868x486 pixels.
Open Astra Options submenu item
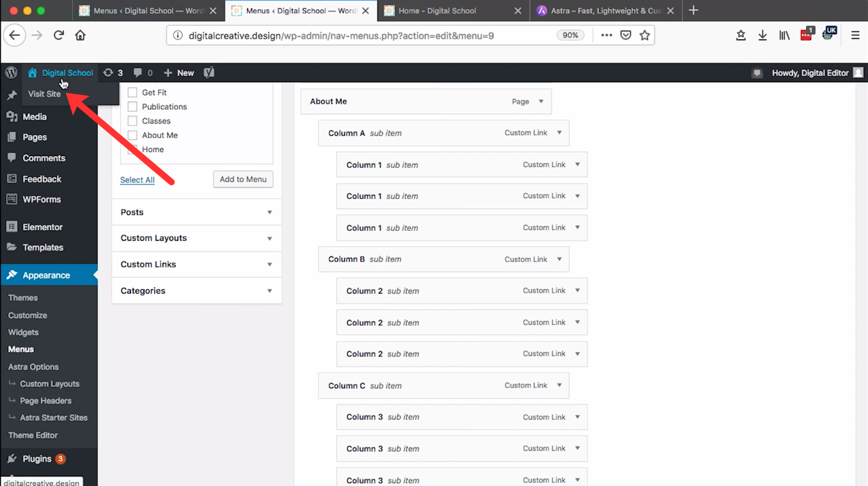[x=34, y=367]
